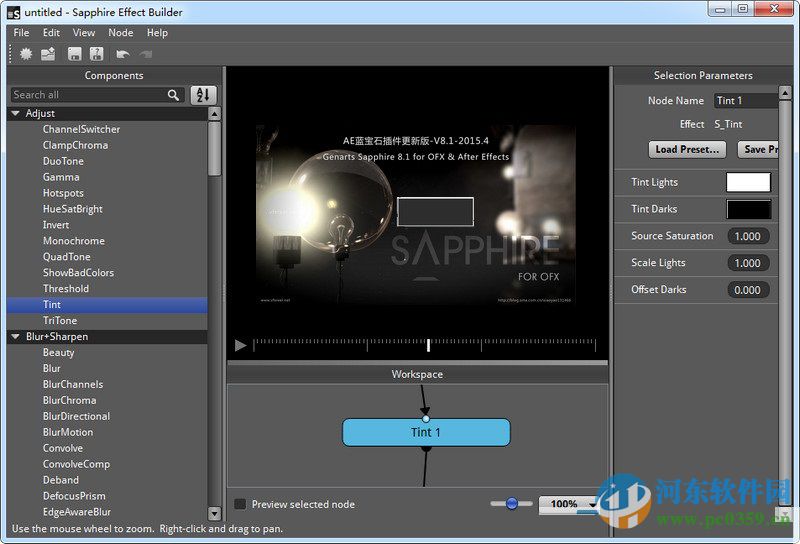Select Gamma component
This screenshot has height=544, width=800.
[x=61, y=177]
